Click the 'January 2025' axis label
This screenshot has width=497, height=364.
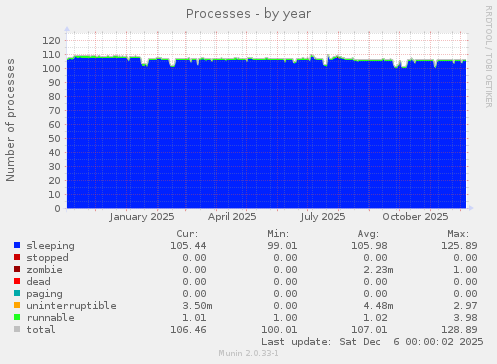point(142,217)
